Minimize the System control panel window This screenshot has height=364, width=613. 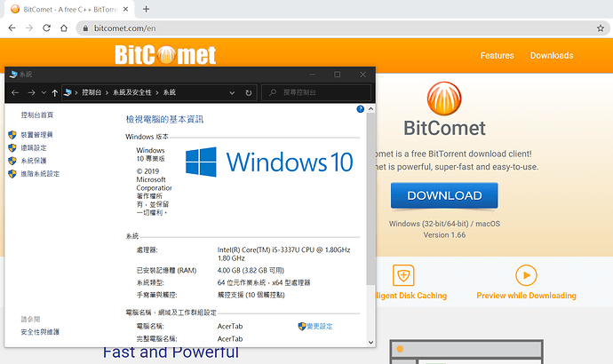coord(312,75)
